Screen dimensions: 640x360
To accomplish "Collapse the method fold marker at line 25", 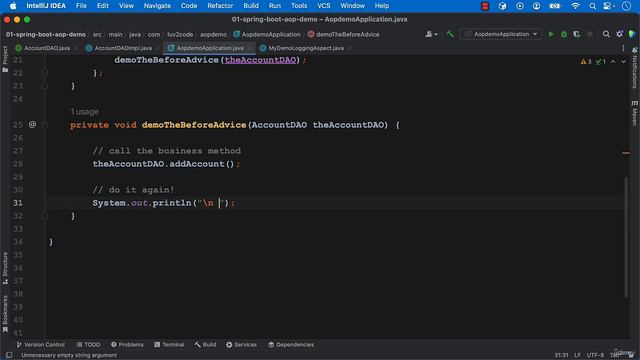I will tap(45, 125).
